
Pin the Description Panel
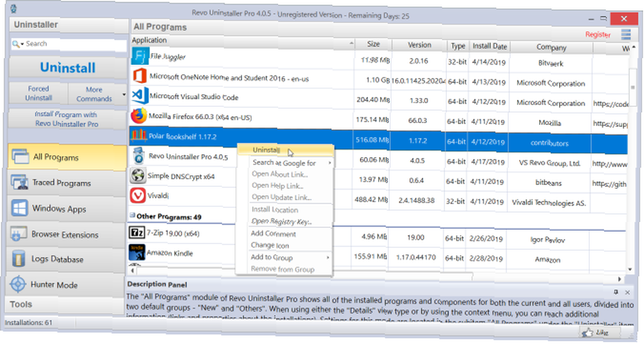(616, 292)
